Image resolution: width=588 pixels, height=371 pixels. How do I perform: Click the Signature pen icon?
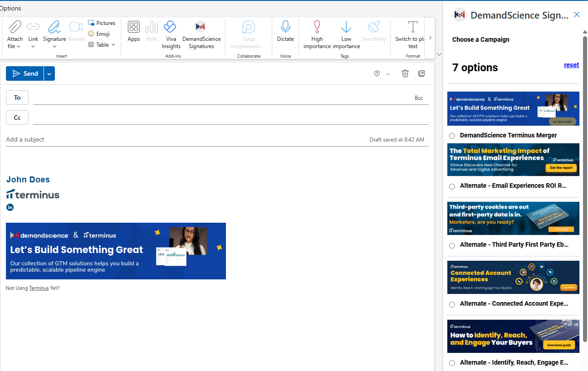54,27
